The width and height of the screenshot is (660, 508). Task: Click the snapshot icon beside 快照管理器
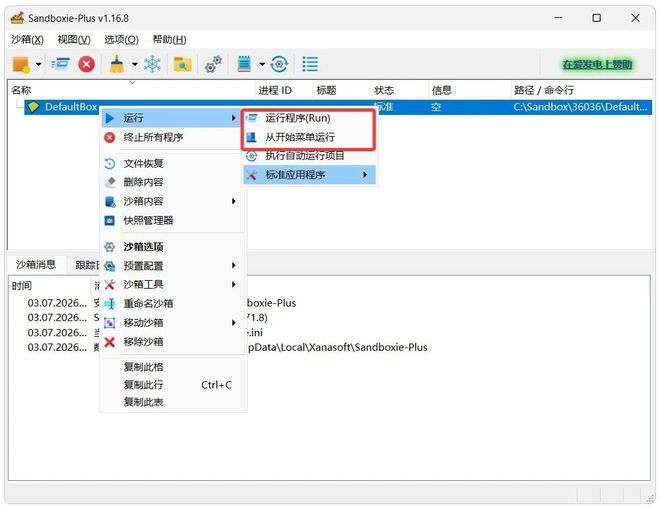[110, 221]
